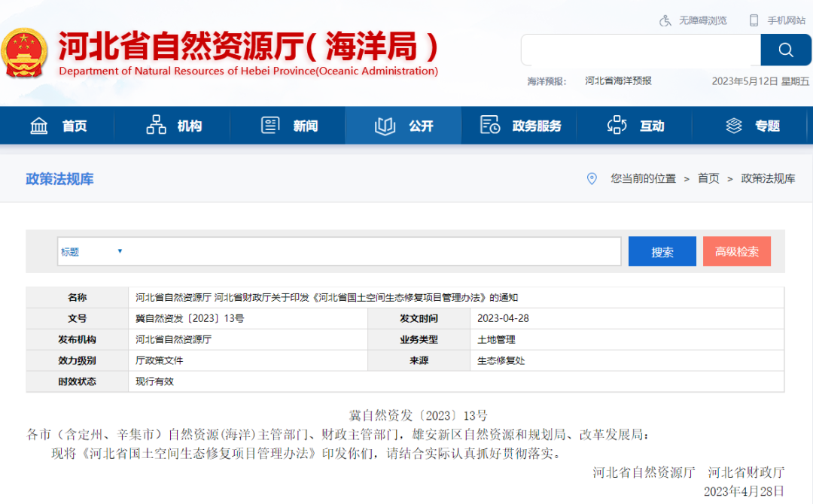The image size is (813, 504).
Task: Click the 专题 stacked-layers icon
Action: point(733,125)
